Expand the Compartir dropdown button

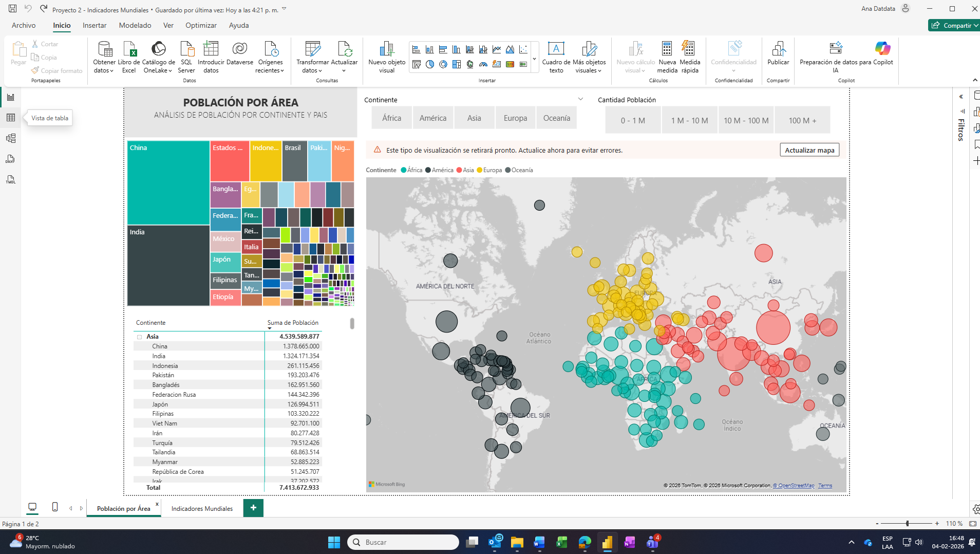976,25
